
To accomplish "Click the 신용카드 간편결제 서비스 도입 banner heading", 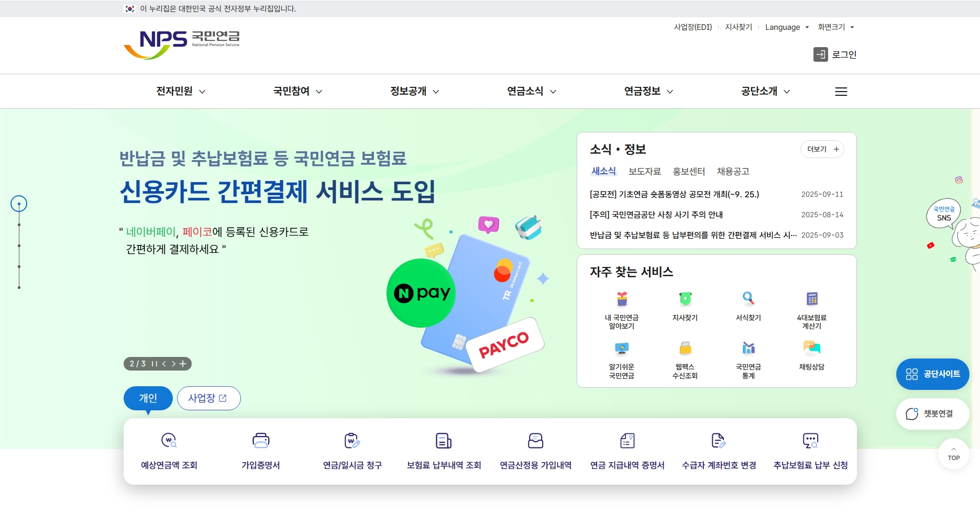I will coord(278,192).
